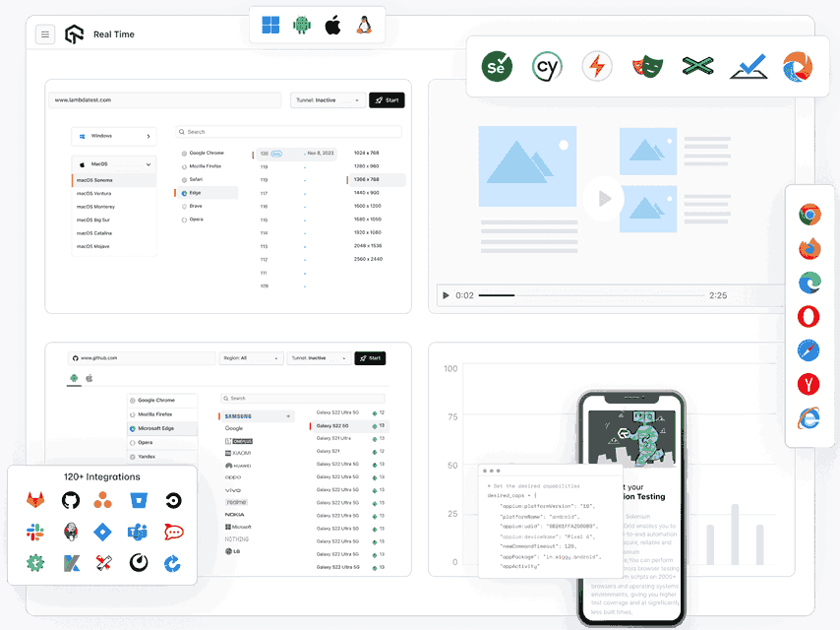The width and height of the screenshot is (840, 630).
Task: Switch to the Android devices tab
Action: coord(74,378)
